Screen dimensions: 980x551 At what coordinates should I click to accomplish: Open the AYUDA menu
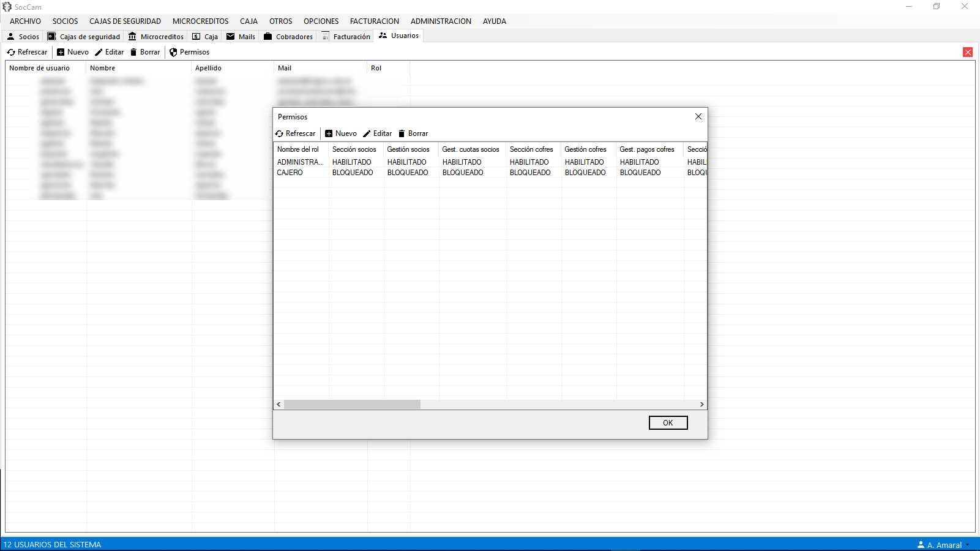pyautogui.click(x=495, y=21)
